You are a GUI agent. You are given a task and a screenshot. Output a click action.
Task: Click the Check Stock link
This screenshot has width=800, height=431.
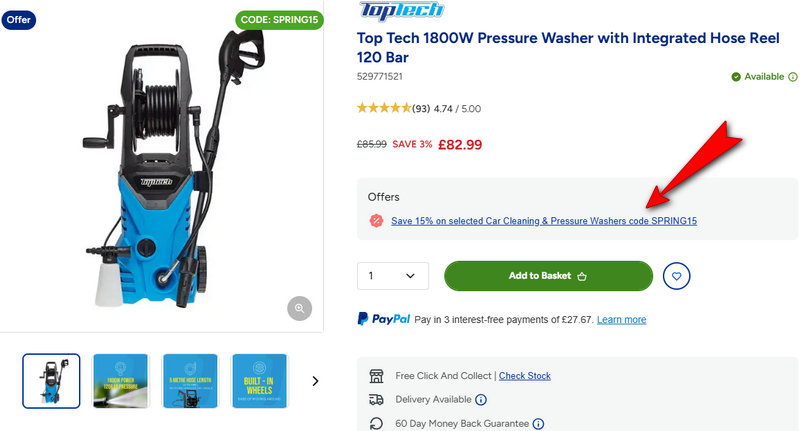tap(525, 376)
